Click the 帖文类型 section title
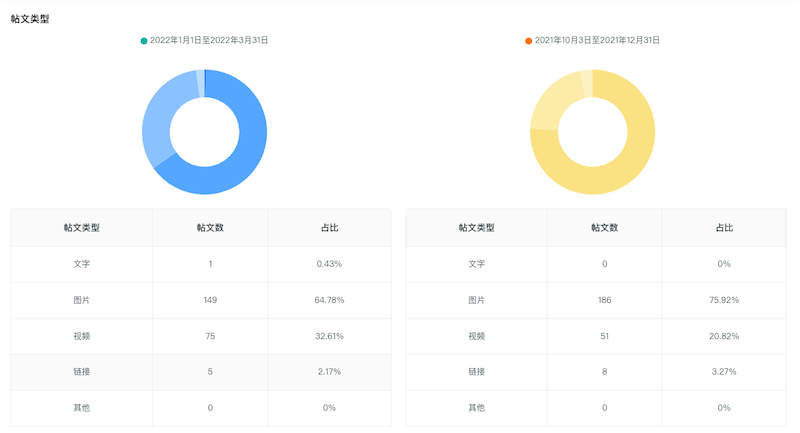Screen dimensions: 800x433 coord(31,19)
